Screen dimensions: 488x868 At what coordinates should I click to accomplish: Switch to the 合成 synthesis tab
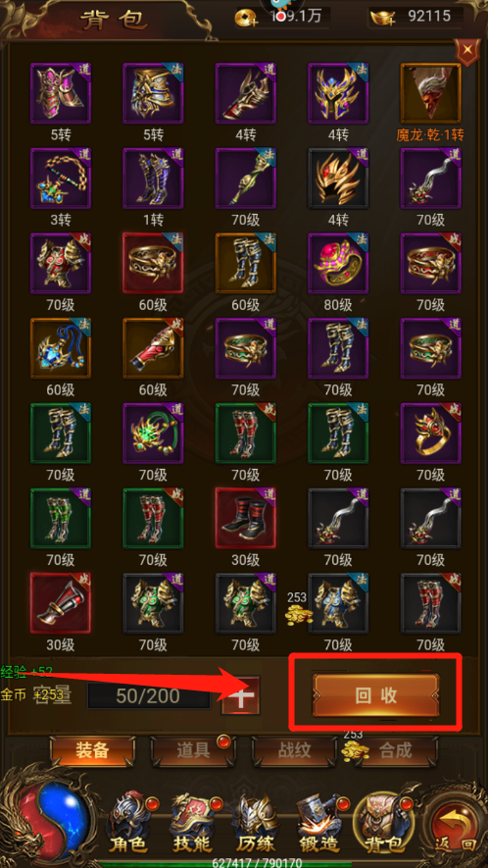(395, 750)
